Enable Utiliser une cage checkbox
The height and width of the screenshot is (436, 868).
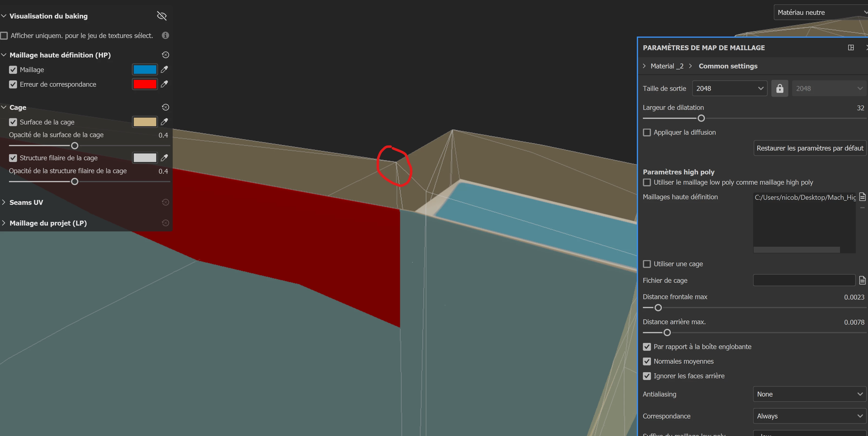(647, 264)
